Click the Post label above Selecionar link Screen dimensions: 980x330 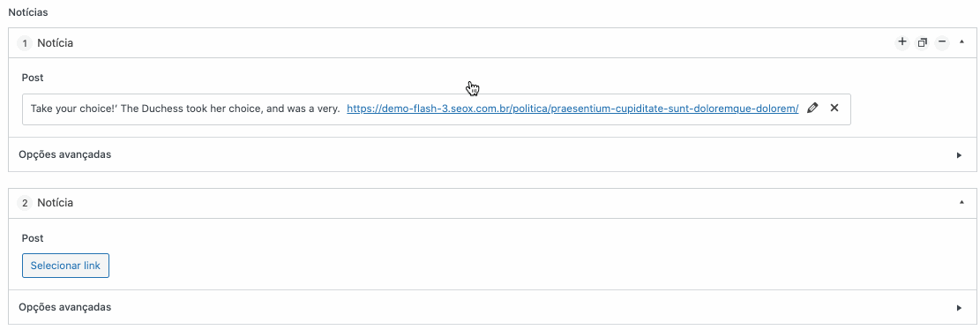click(32, 238)
